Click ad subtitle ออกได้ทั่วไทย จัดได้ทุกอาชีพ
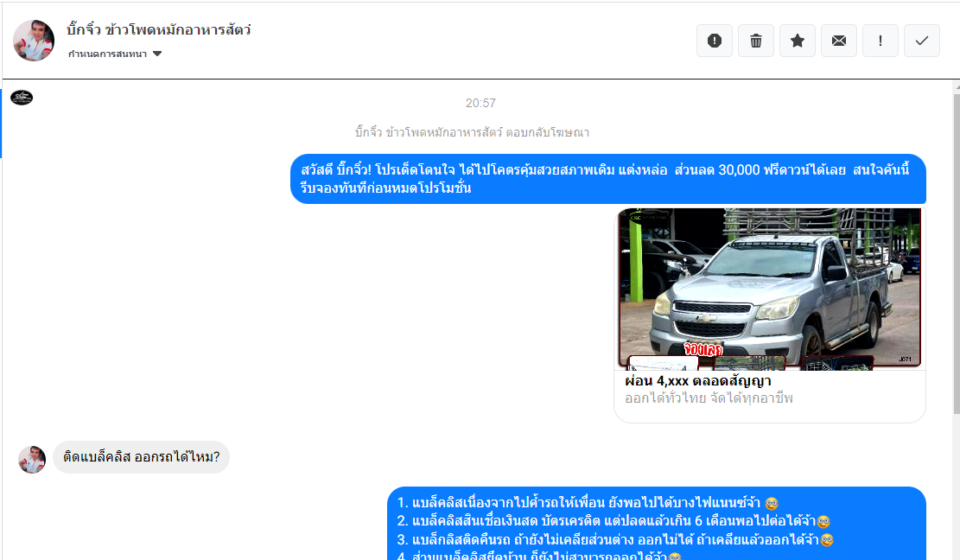 (709, 398)
